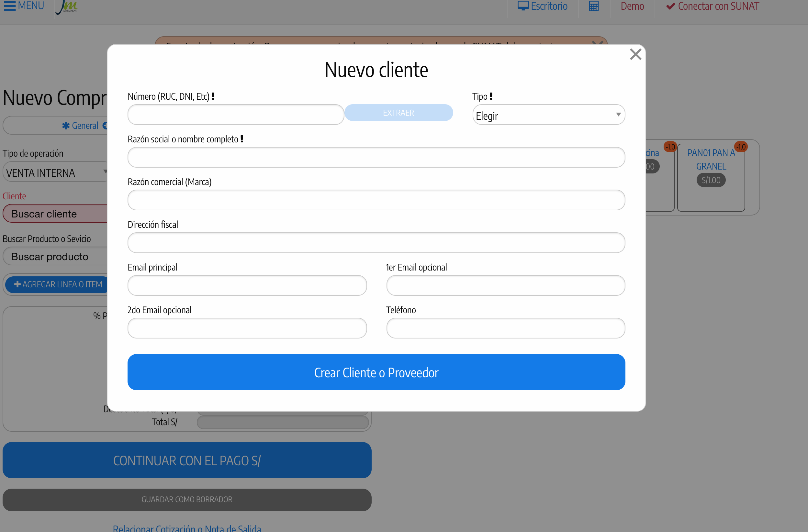Select the Dirección fiscal input

[376, 243]
